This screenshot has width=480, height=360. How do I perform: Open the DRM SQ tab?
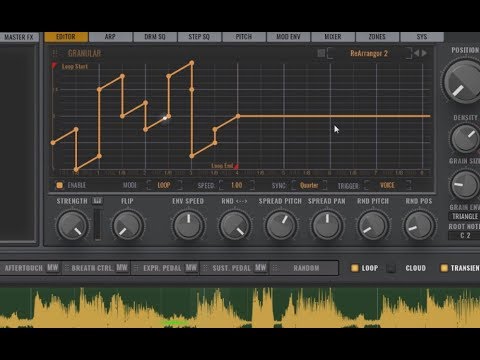(x=155, y=37)
